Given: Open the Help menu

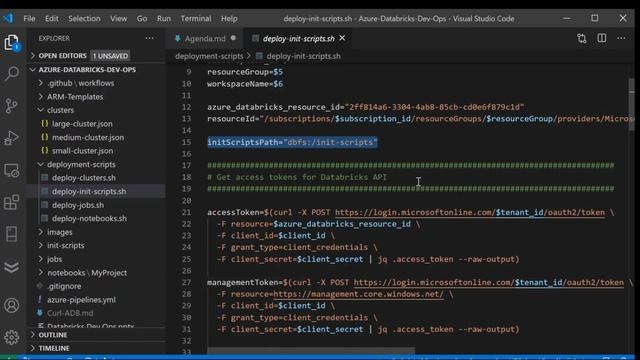Looking at the screenshot, I should [229, 18].
